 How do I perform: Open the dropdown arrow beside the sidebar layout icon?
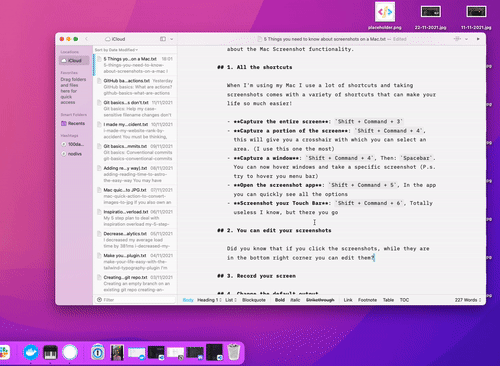tap(172, 39)
